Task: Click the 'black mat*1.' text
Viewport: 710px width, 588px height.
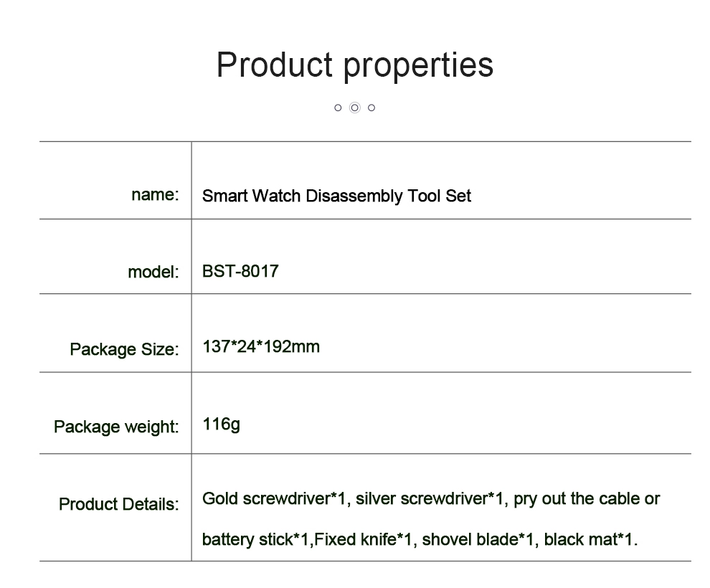Action: click(591, 539)
